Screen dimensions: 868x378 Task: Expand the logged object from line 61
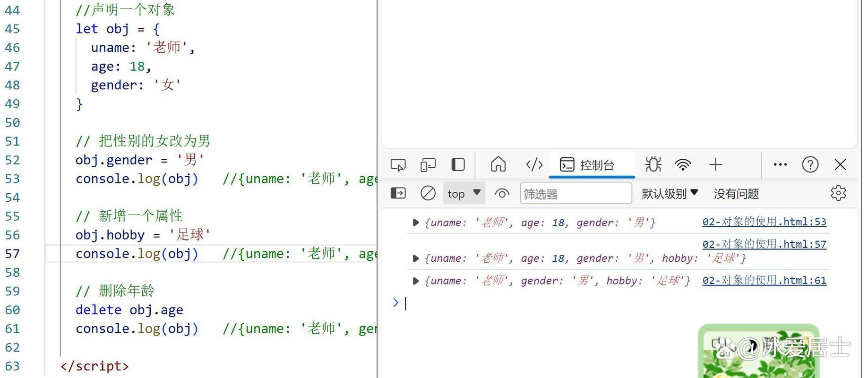pos(415,281)
